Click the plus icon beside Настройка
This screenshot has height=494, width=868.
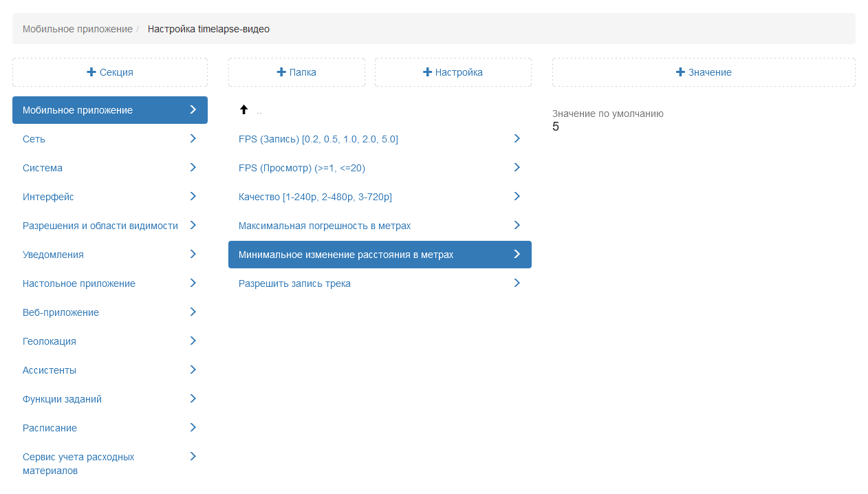[x=427, y=72]
